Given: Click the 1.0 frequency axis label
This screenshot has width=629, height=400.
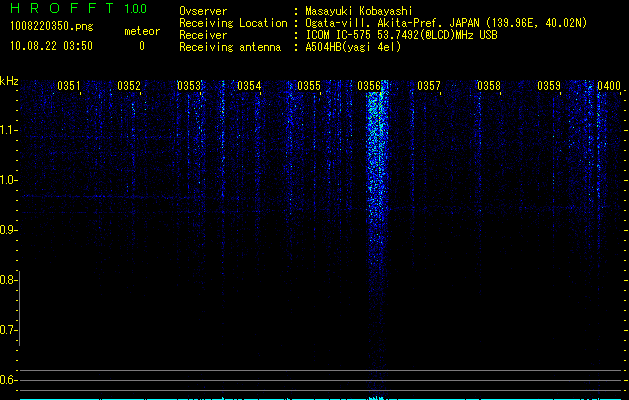Looking at the screenshot, I should point(8,180).
